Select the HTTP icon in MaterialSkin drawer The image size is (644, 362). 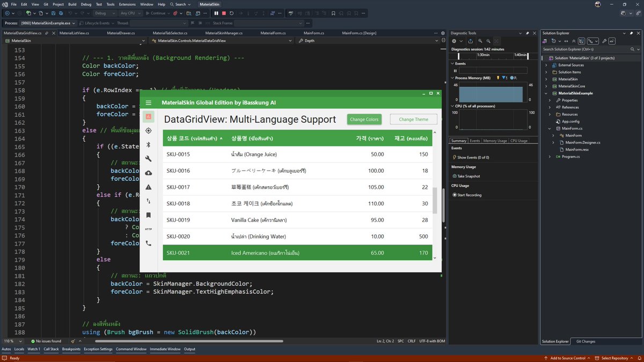(149, 229)
